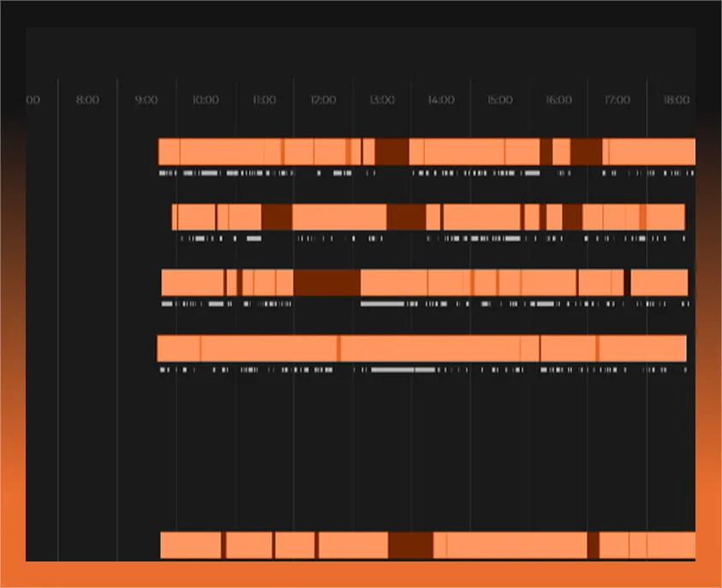
Task: Click second row's dark segment at 11:00
Action: tap(276, 217)
